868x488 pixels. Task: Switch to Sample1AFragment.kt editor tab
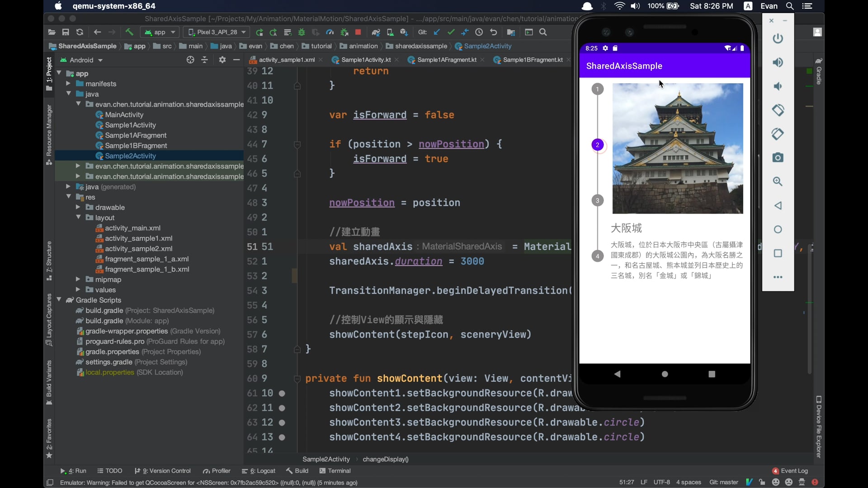tap(446, 60)
